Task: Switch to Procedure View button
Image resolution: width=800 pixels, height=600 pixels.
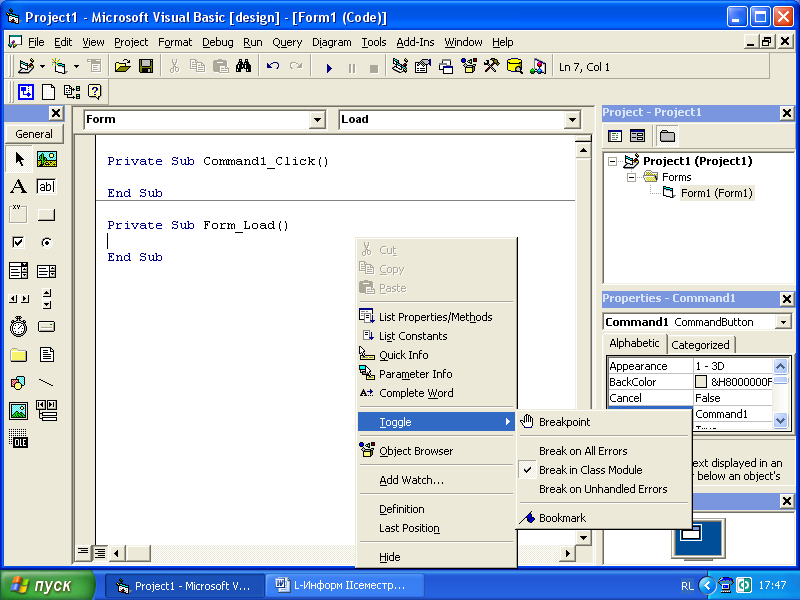Action: pos(83,553)
